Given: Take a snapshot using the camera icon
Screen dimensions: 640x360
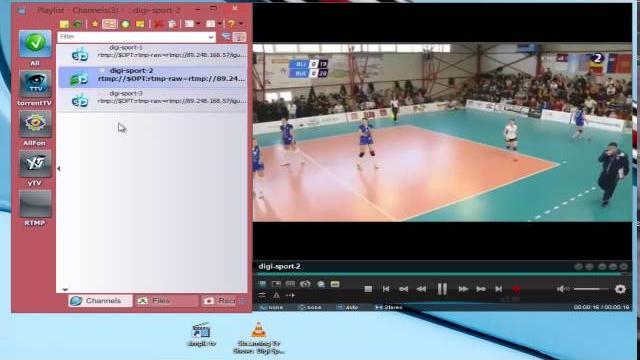Looking at the screenshot, I should [x=305, y=284].
